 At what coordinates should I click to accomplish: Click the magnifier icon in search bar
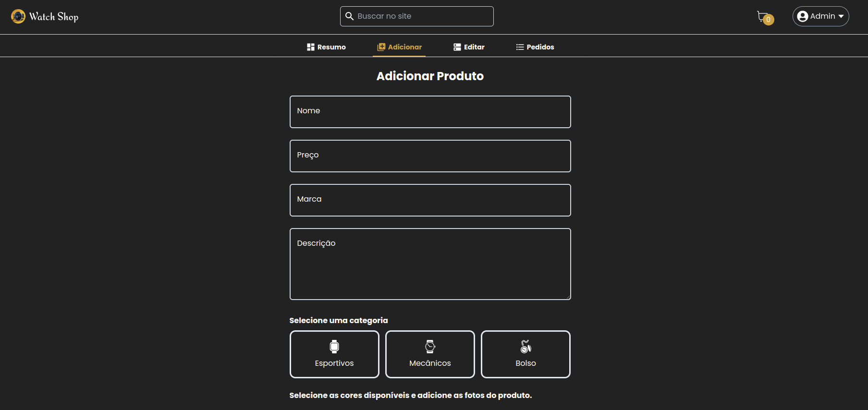350,16
